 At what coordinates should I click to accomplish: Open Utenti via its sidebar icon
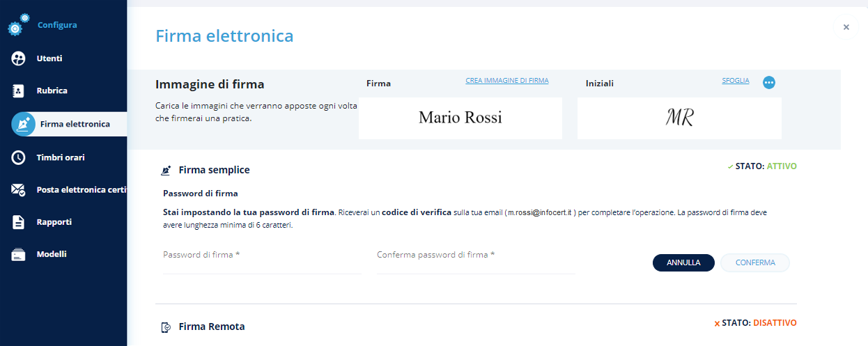point(19,58)
